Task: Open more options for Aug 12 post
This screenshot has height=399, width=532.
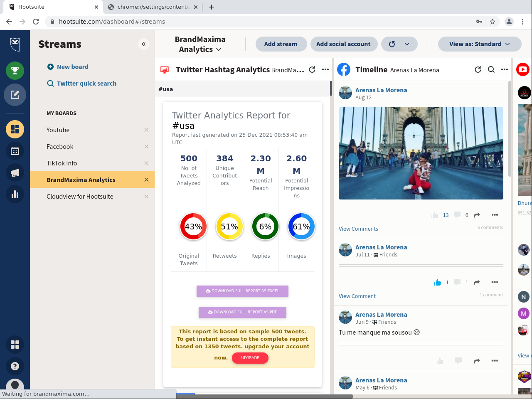Action: [495, 215]
